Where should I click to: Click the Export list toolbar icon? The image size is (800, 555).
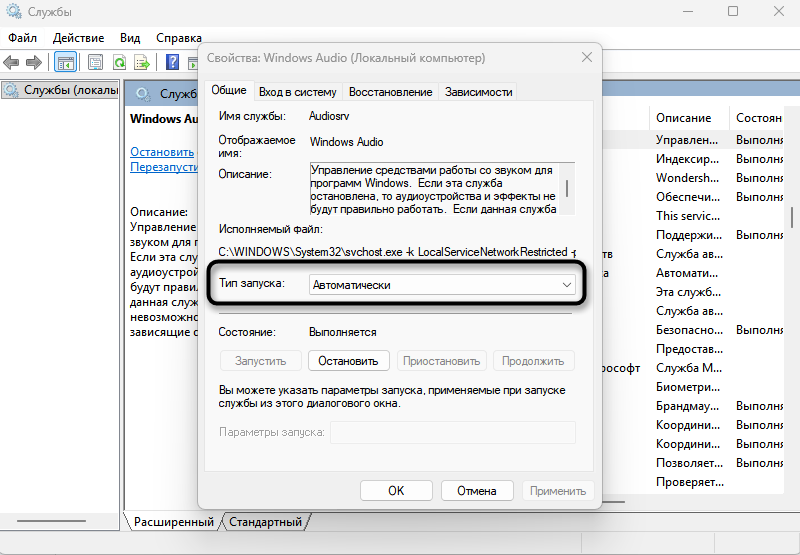[142, 63]
